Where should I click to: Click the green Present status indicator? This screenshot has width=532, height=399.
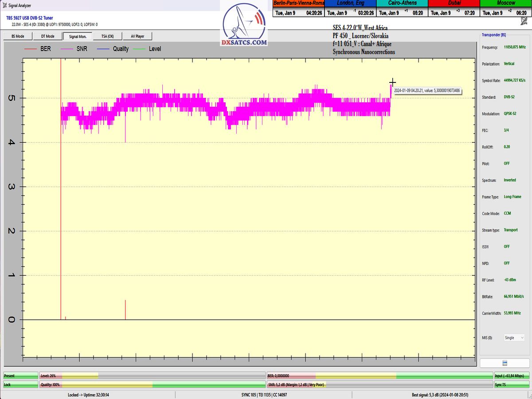pyautogui.click(x=20, y=376)
